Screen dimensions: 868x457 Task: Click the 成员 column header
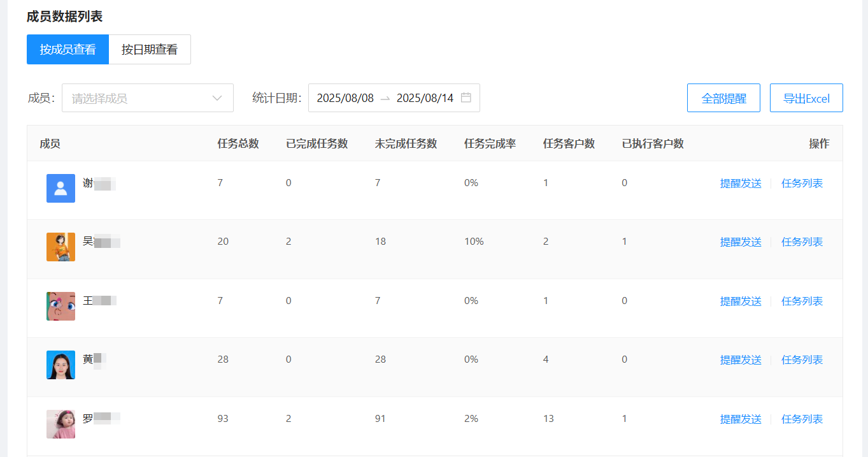pyautogui.click(x=50, y=143)
